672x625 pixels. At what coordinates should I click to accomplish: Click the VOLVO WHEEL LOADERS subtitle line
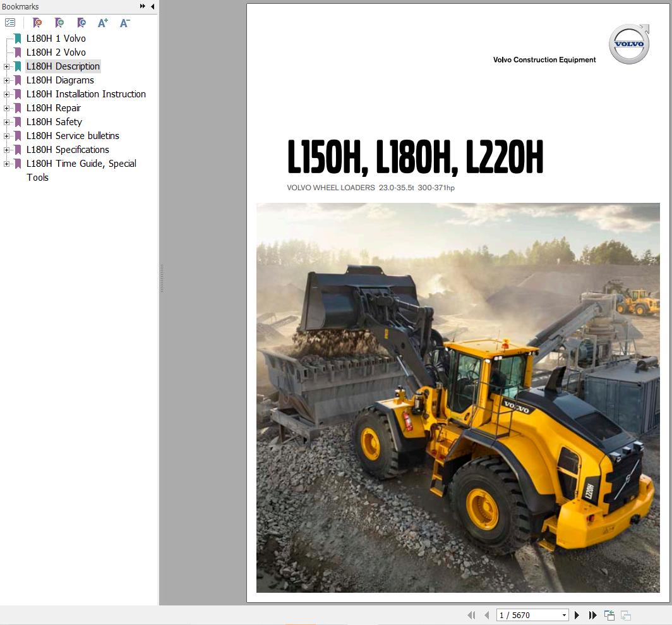point(371,188)
